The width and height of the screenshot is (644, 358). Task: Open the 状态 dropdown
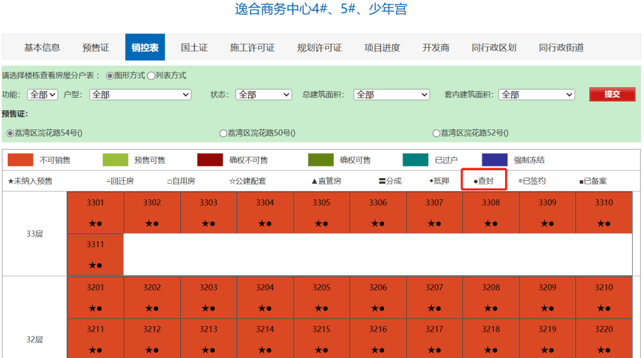pos(264,95)
